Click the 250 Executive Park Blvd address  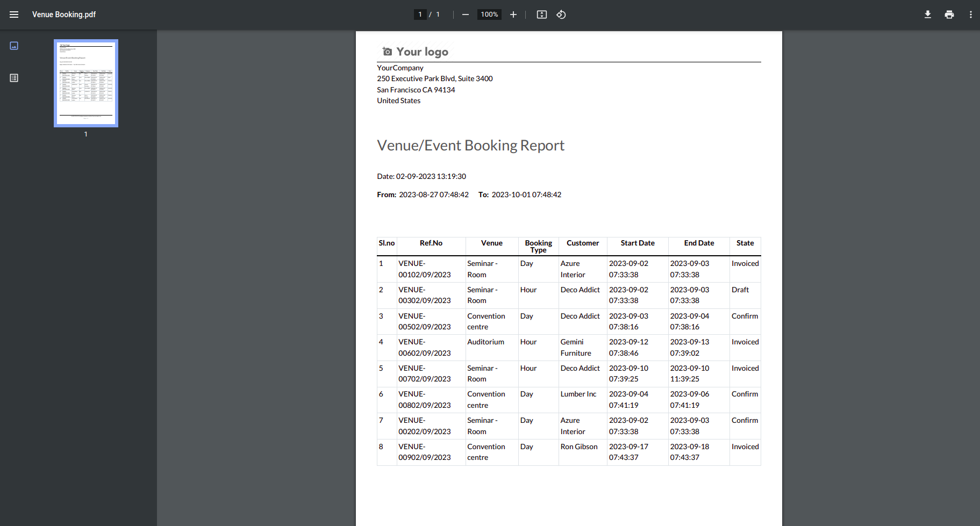(x=435, y=79)
